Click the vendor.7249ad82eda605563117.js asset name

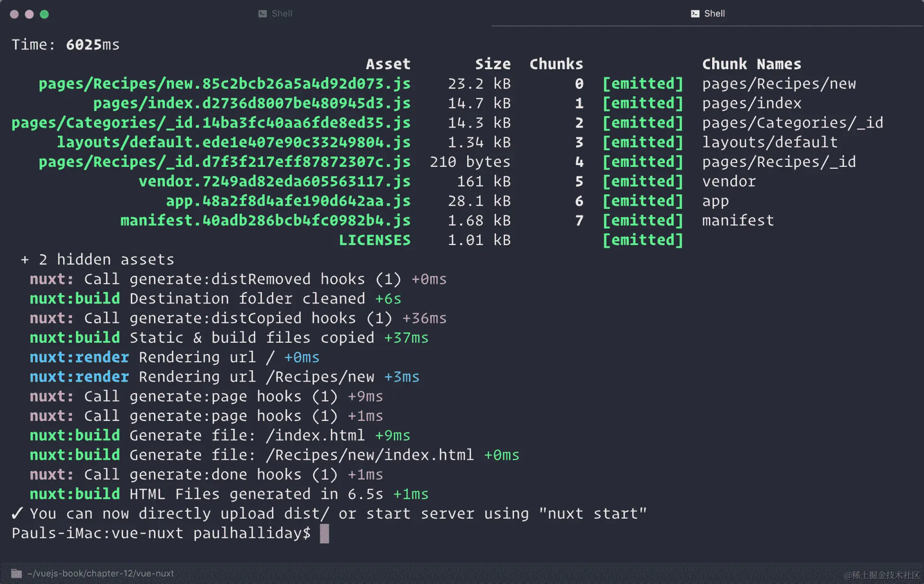coord(274,182)
